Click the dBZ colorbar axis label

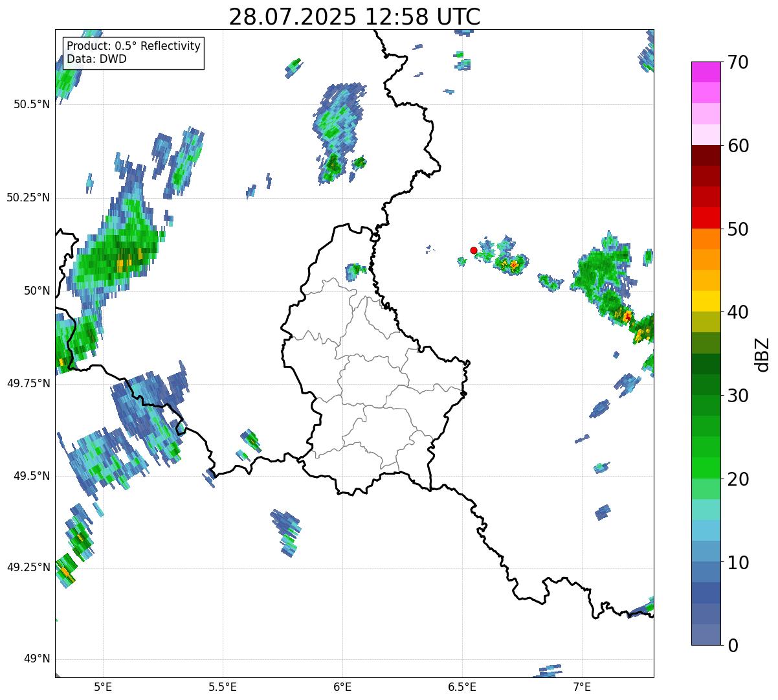[x=762, y=354]
